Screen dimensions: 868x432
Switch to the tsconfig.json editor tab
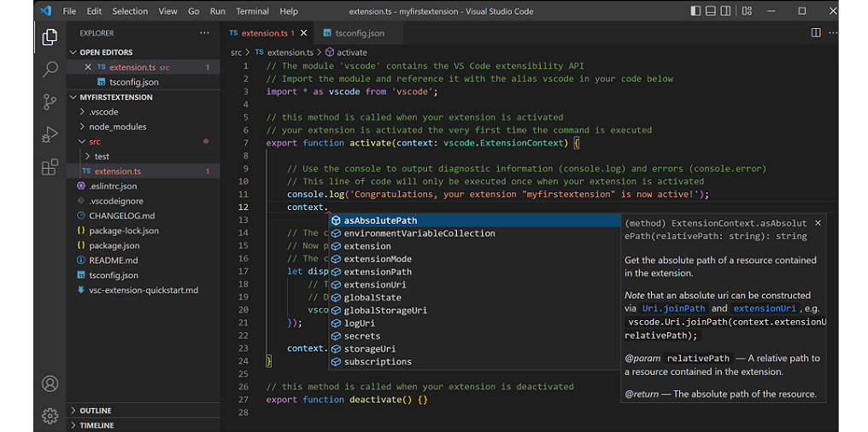[x=358, y=33]
